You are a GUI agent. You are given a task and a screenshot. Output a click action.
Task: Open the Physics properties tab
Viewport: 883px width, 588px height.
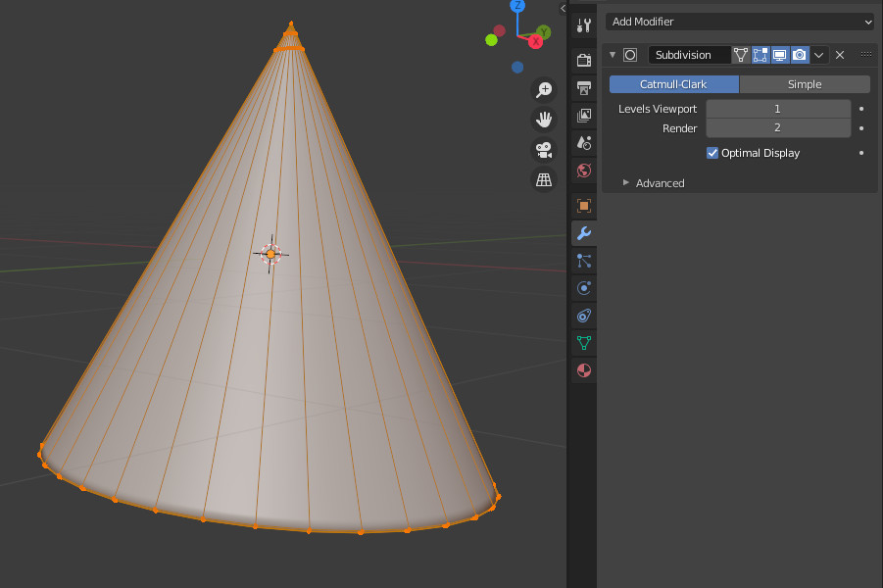tap(583, 288)
